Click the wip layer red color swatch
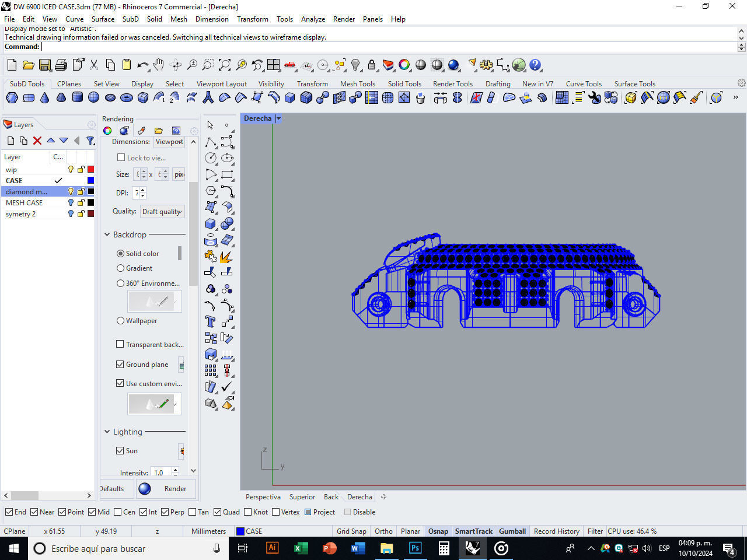The width and height of the screenshot is (747, 560). [x=90, y=169]
